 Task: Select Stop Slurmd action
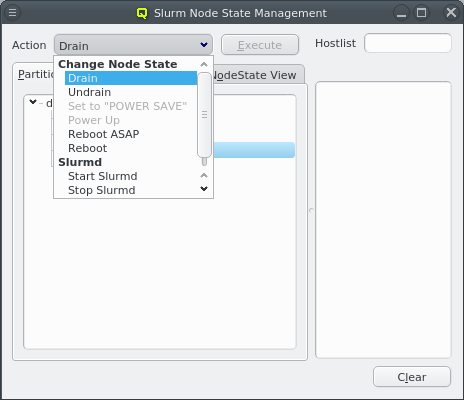(x=131, y=190)
